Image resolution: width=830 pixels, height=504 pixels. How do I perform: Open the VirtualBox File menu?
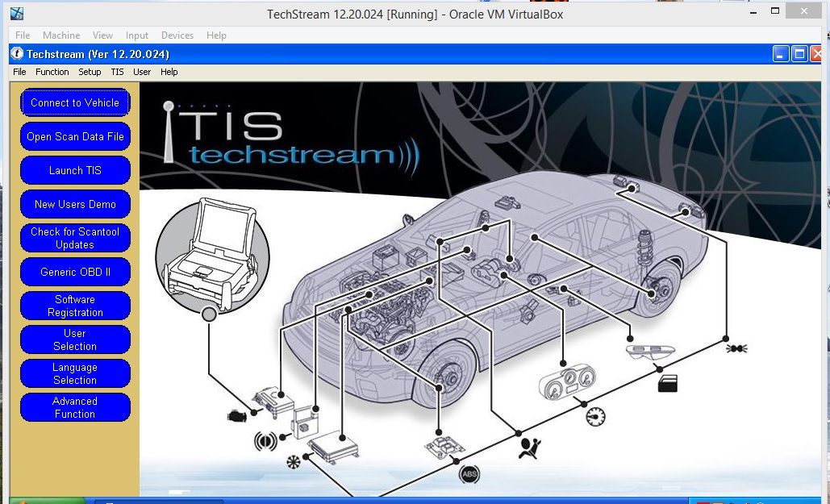coord(23,35)
